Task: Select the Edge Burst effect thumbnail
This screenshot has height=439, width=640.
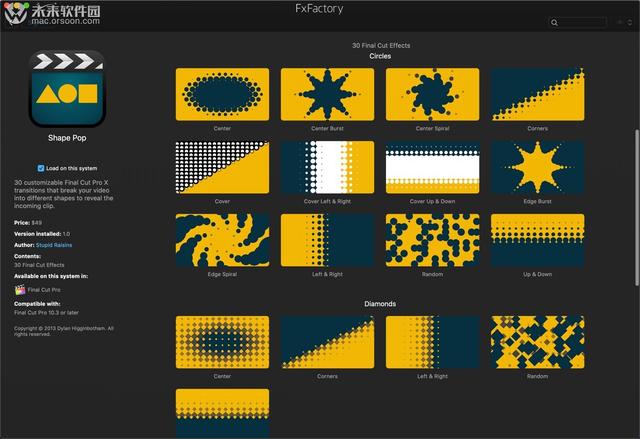Action: tap(538, 167)
